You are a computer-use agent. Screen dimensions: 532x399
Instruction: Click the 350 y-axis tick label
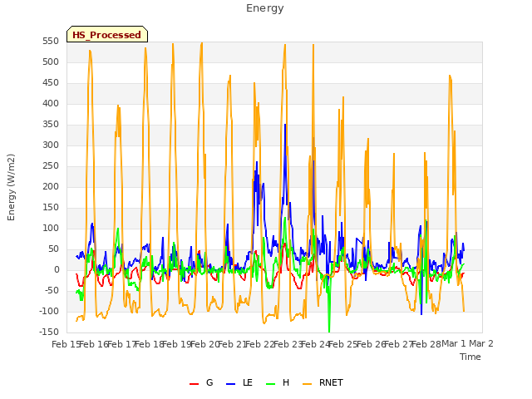tap(51, 125)
